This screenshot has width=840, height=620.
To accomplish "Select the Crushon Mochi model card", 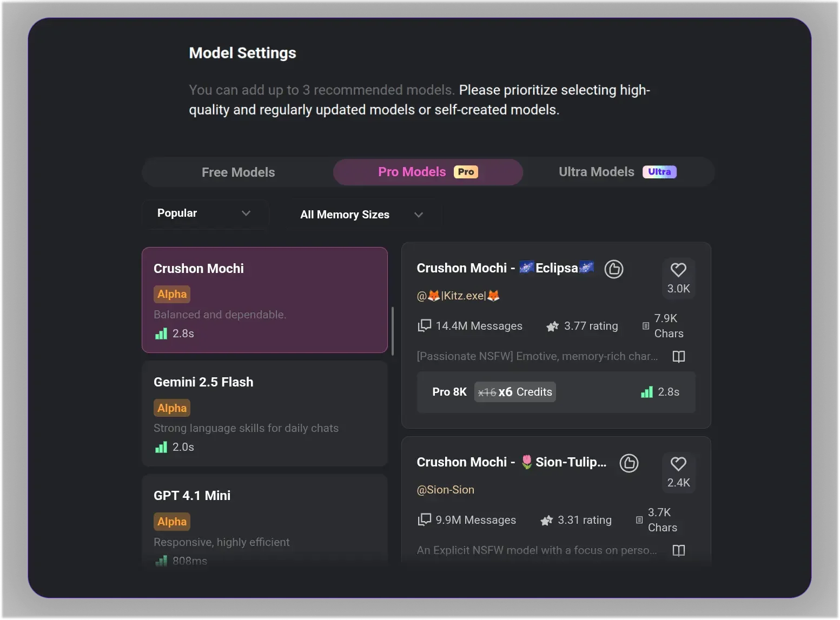I will point(264,301).
